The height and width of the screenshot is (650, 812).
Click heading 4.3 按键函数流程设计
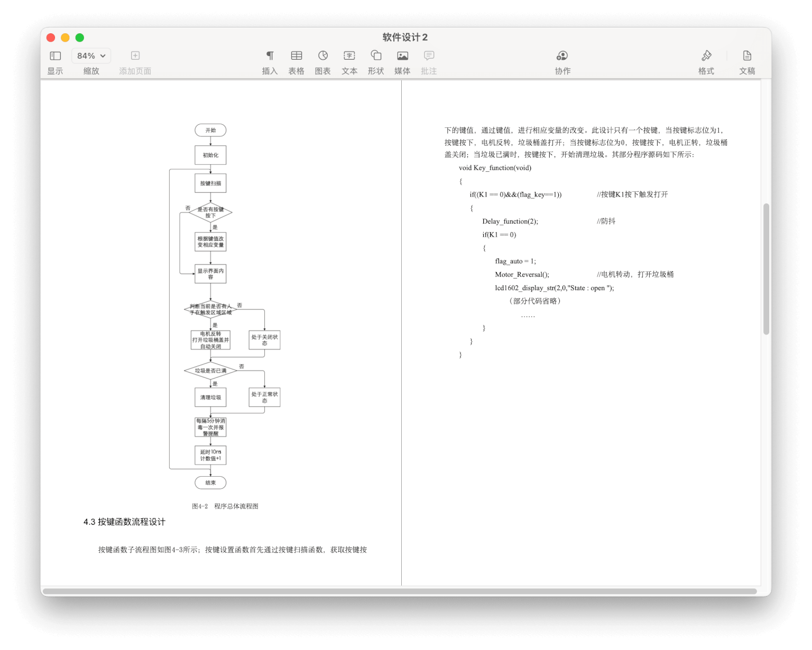coord(124,522)
